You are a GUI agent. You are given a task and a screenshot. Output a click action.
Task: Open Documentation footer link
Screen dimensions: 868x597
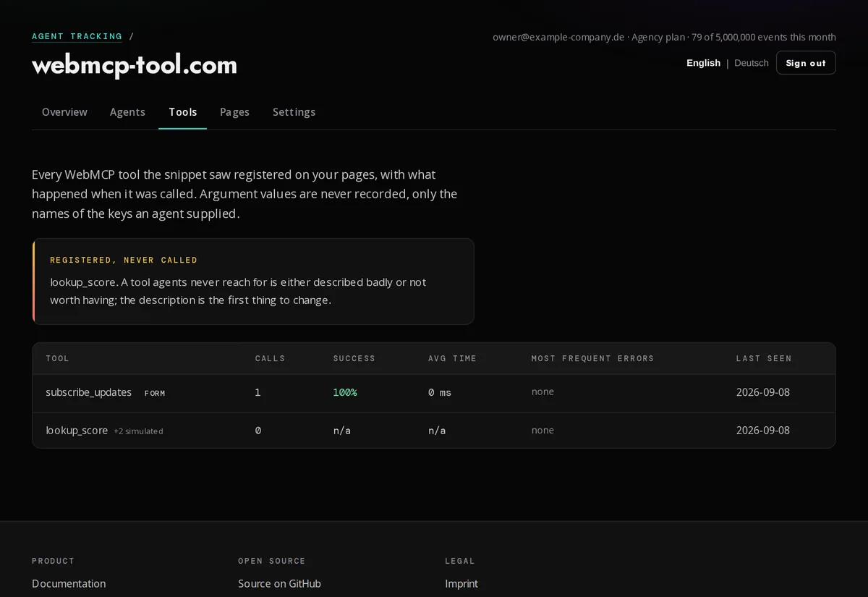pos(69,583)
